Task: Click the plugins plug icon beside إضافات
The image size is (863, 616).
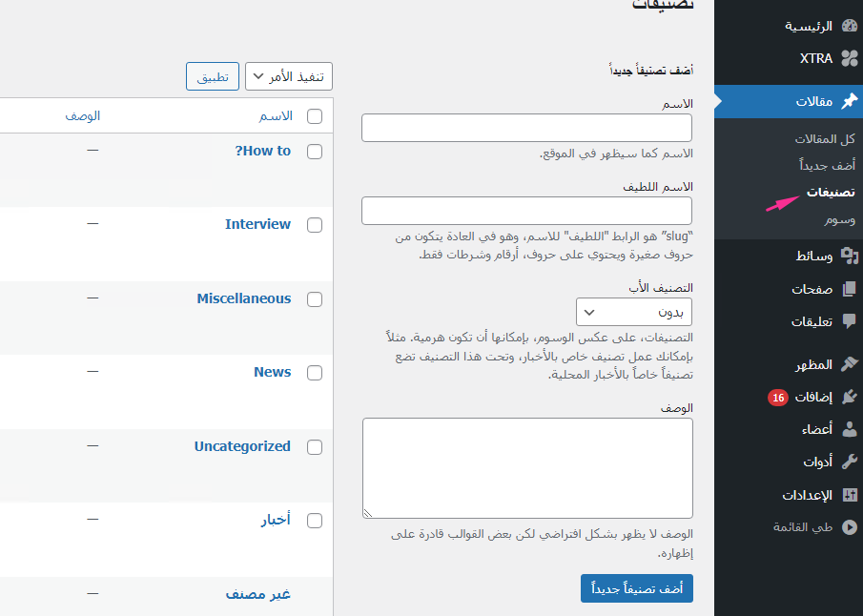Action: pos(849,397)
